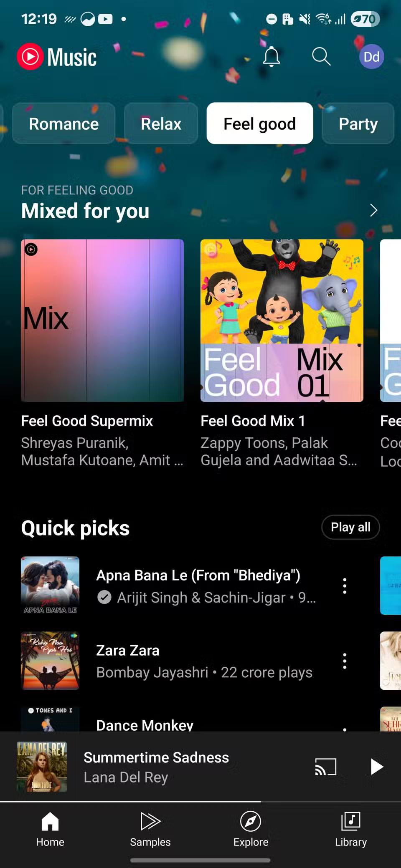Expand Mixed for you with arrow
Viewport: 401px width, 868px height.
[373, 210]
